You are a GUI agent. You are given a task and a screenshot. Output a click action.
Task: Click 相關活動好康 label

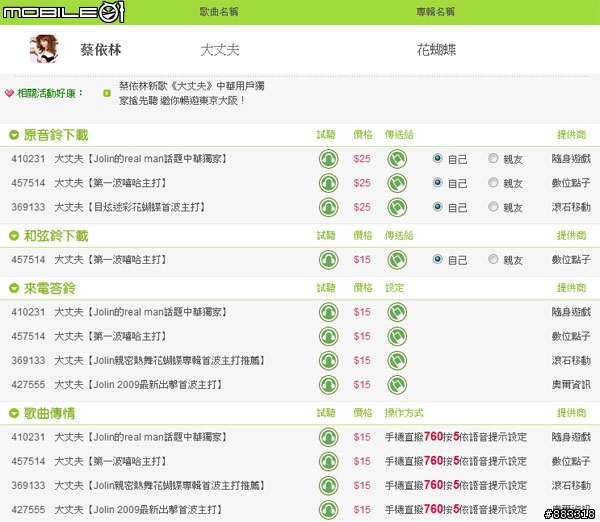click(50, 93)
